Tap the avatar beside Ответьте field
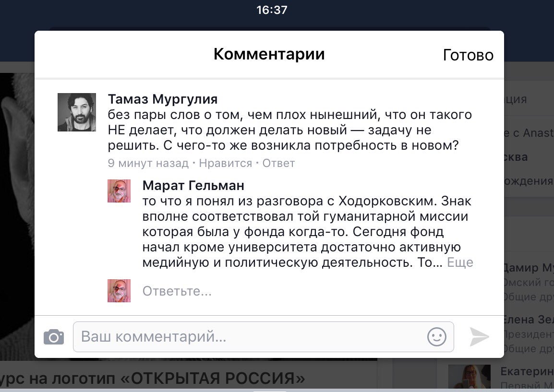Viewport: 554px width, 392px height. 119,291
